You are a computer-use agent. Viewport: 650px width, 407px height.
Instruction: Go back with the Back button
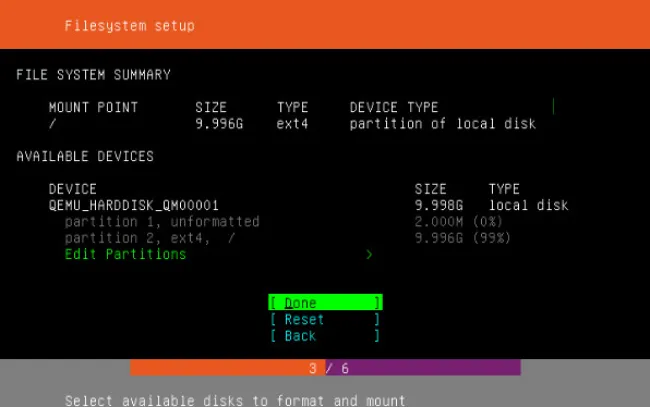325,336
